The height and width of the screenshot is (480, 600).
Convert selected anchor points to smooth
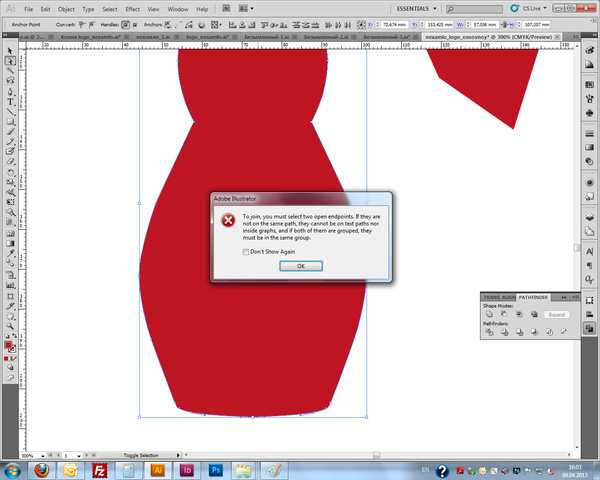pos(91,24)
